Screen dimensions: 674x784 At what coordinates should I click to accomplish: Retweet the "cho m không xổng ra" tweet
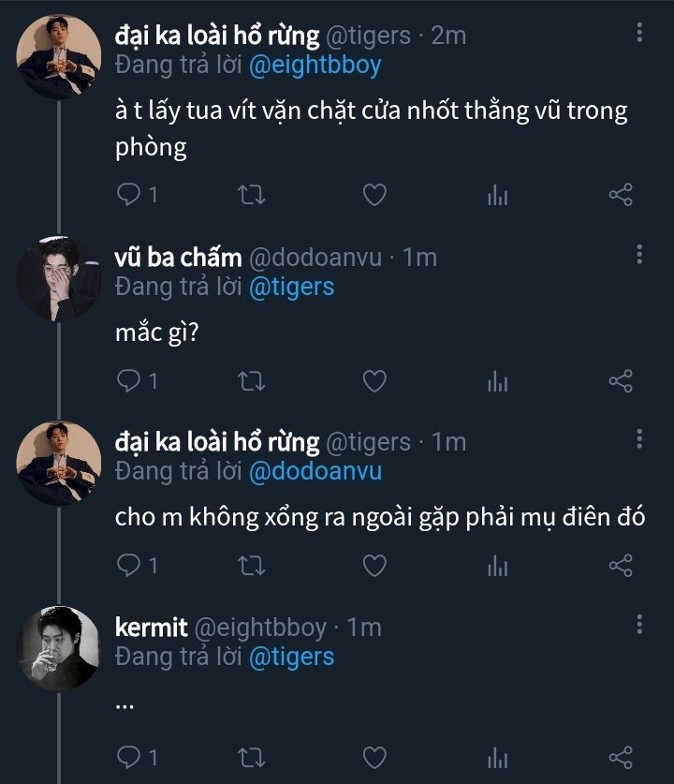tap(252, 566)
